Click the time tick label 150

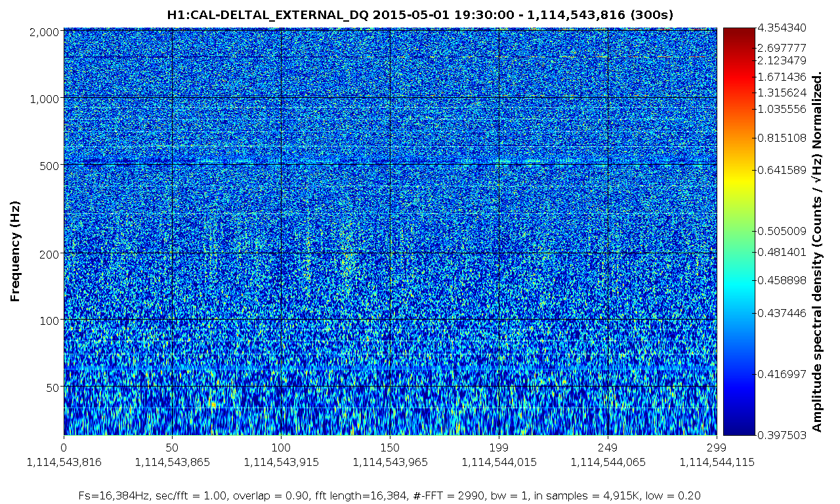point(390,448)
